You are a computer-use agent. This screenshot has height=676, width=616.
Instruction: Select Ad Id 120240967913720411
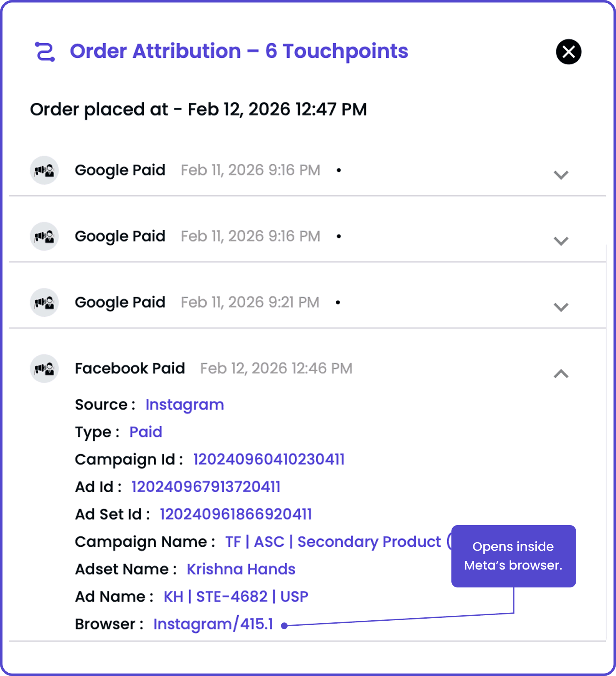pyautogui.click(x=206, y=487)
